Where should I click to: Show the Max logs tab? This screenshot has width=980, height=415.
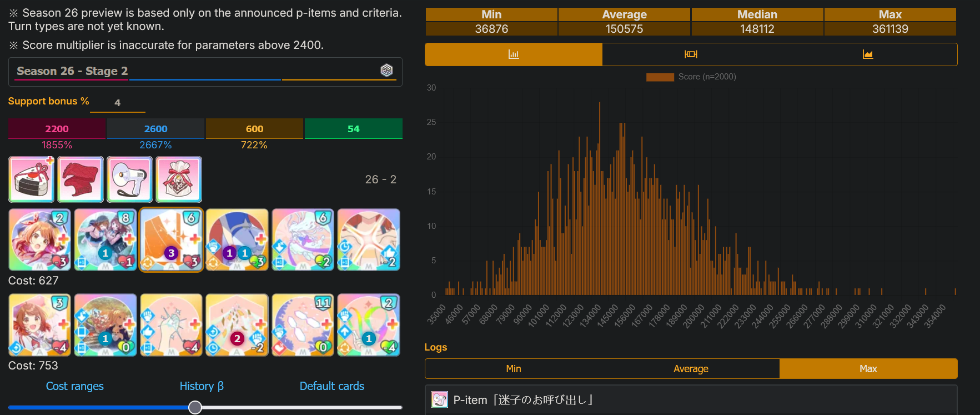[x=868, y=369]
